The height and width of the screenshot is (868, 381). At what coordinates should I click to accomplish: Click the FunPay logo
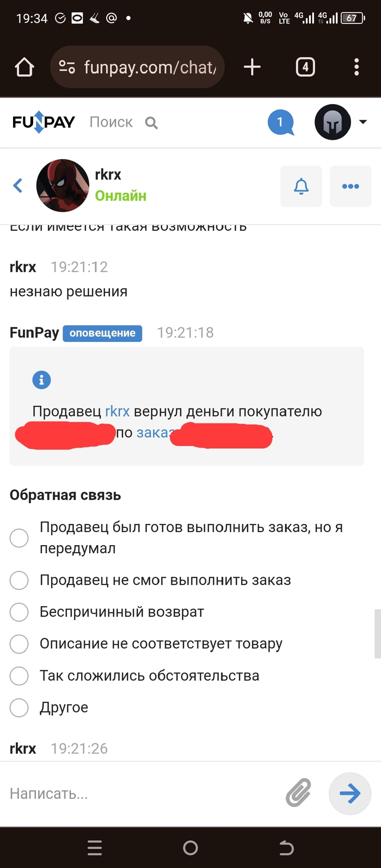pyautogui.click(x=44, y=122)
